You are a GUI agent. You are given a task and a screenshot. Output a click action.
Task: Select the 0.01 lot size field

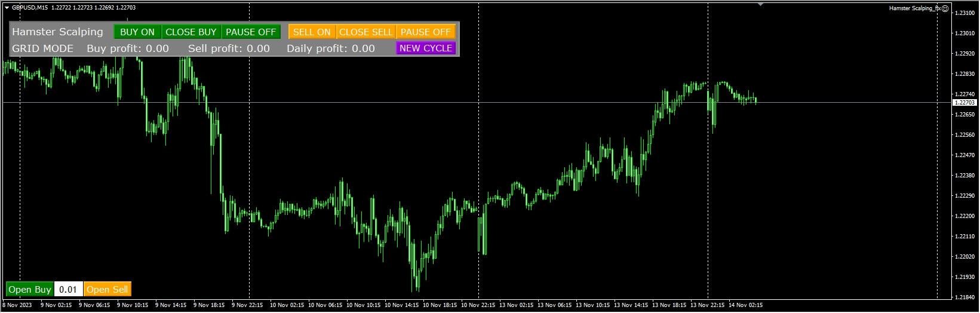tap(68, 290)
